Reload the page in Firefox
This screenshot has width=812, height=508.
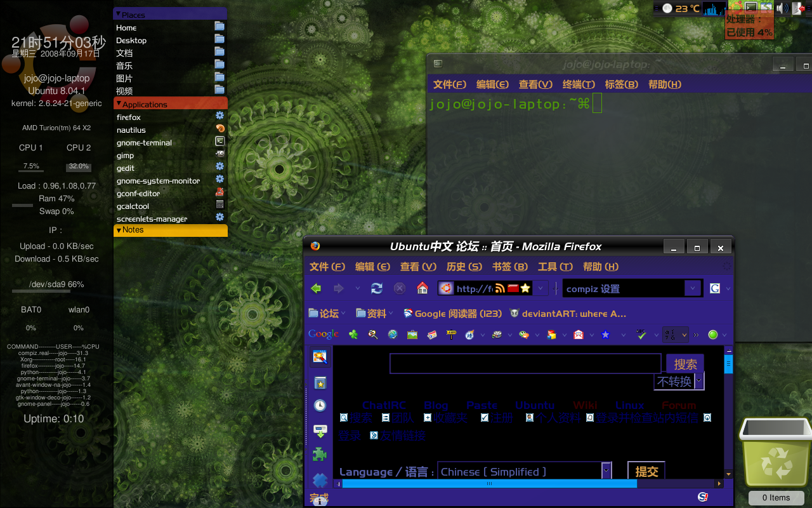[377, 289]
